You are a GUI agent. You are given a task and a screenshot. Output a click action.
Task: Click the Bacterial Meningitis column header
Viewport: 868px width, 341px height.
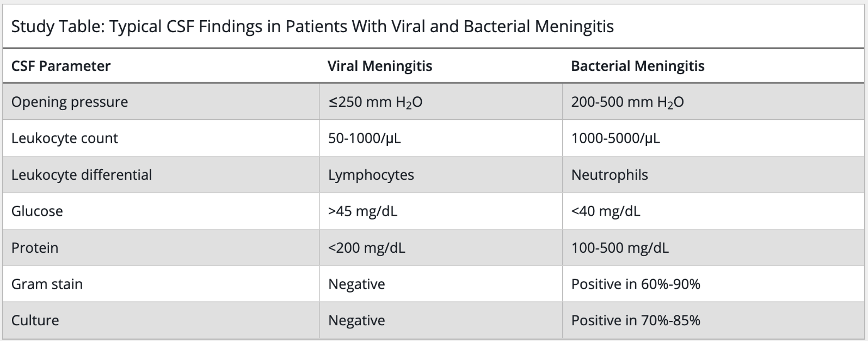[638, 66]
